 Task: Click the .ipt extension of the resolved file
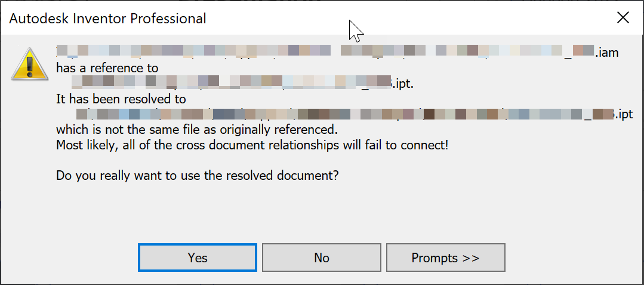623,114
